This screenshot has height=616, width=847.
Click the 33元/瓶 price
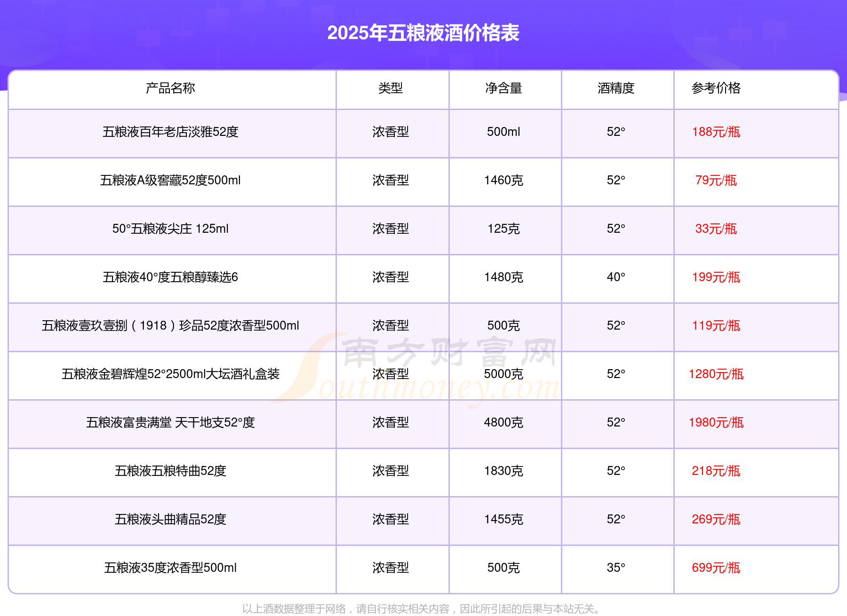point(716,229)
